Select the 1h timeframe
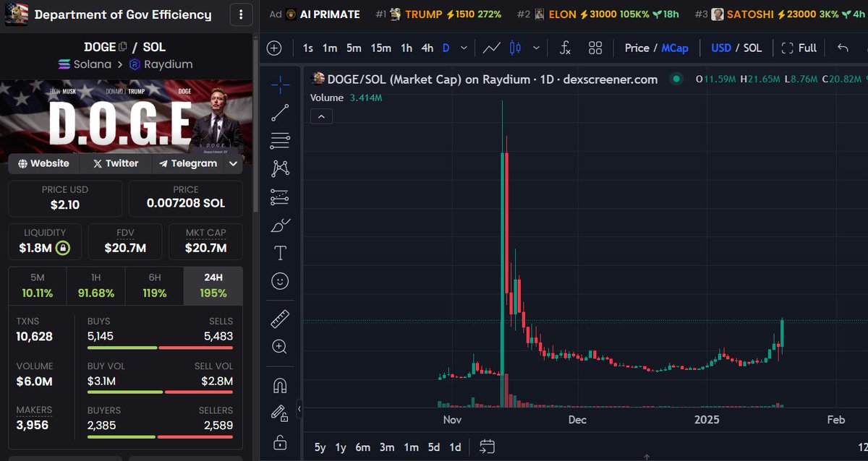 click(x=407, y=48)
